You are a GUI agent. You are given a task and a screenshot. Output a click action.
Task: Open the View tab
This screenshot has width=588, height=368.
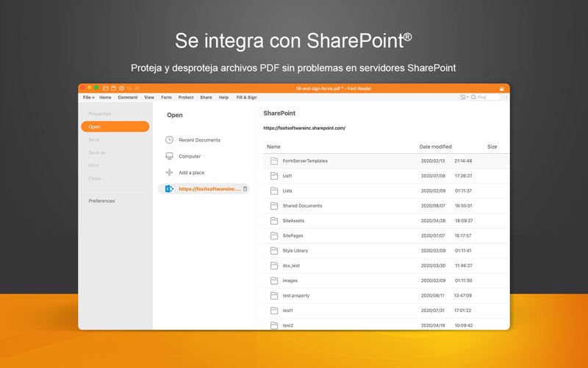[x=149, y=97]
